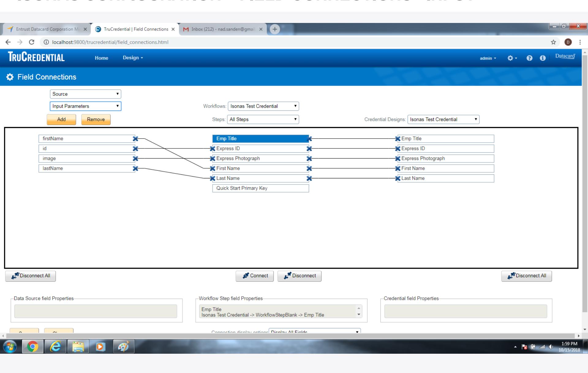Open the Input Parameters dropdown
This screenshot has height=373, width=588.
coord(85,106)
